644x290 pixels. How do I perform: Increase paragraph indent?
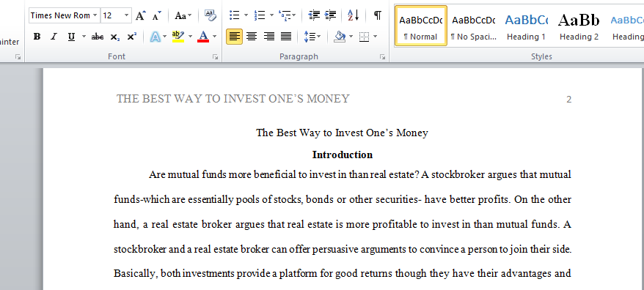(330, 15)
